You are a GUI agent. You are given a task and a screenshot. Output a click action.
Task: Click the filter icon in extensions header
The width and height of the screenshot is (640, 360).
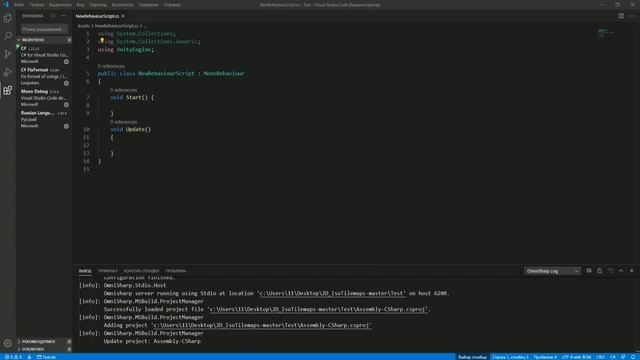53,16
